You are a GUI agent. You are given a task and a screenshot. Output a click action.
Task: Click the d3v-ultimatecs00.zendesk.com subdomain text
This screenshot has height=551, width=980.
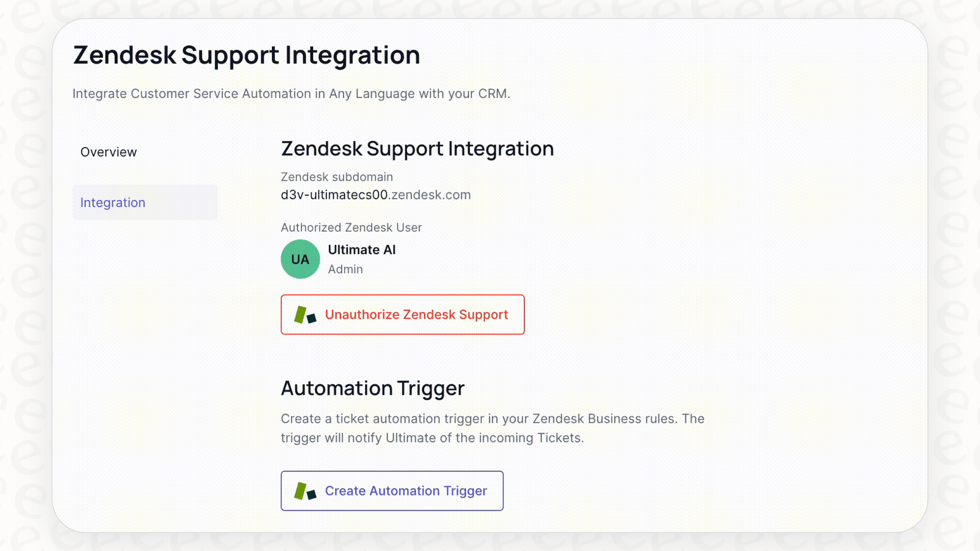pos(375,195)
